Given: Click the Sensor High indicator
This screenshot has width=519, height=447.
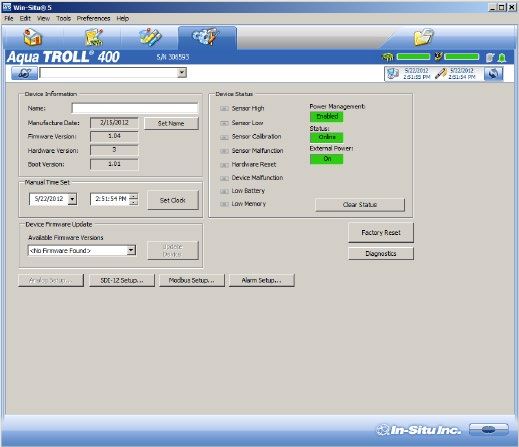Looking at the screenshot, I should click(224, 109).
